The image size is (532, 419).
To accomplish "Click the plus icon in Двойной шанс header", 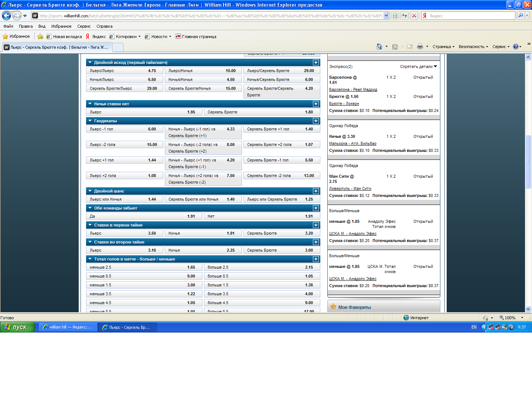I will 316,191.
